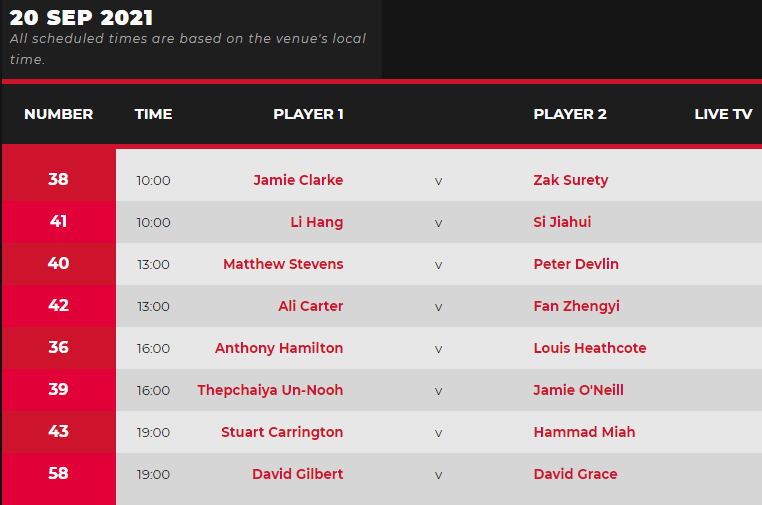Open David Gilbert player link
762x505 pixels.
coord(297,474)
